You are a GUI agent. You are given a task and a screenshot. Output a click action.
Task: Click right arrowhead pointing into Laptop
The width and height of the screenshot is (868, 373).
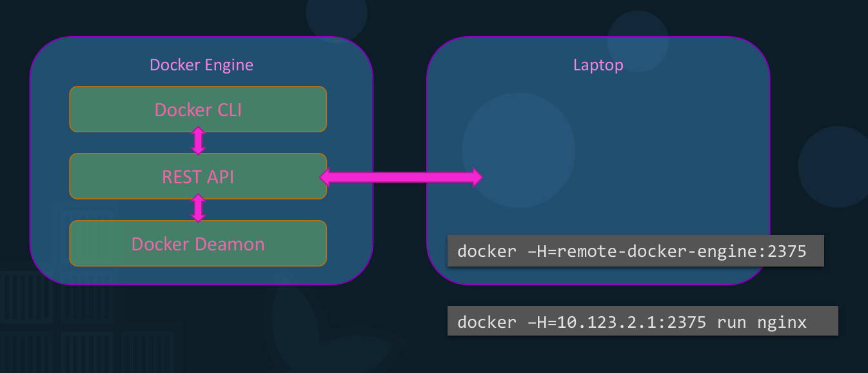[476, 177]
